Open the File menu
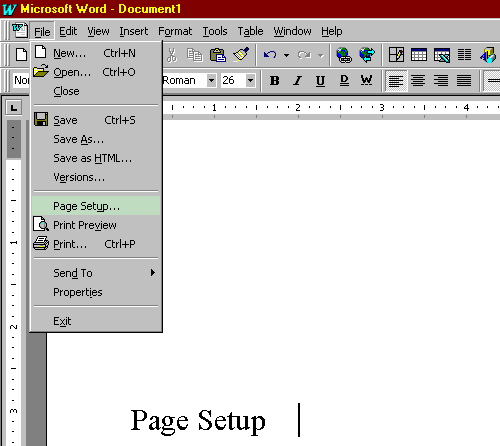500x446 pixels. [x=42, y=32]
